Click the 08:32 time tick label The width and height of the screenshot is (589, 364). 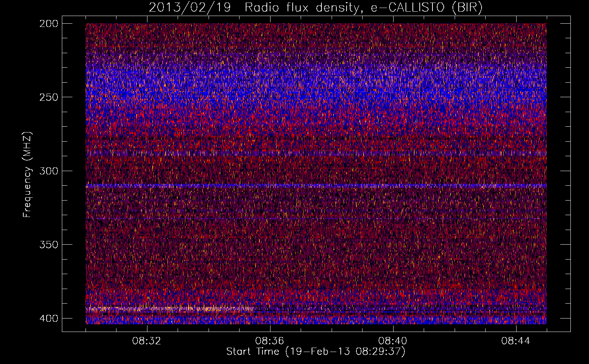(x=147, y=341)
